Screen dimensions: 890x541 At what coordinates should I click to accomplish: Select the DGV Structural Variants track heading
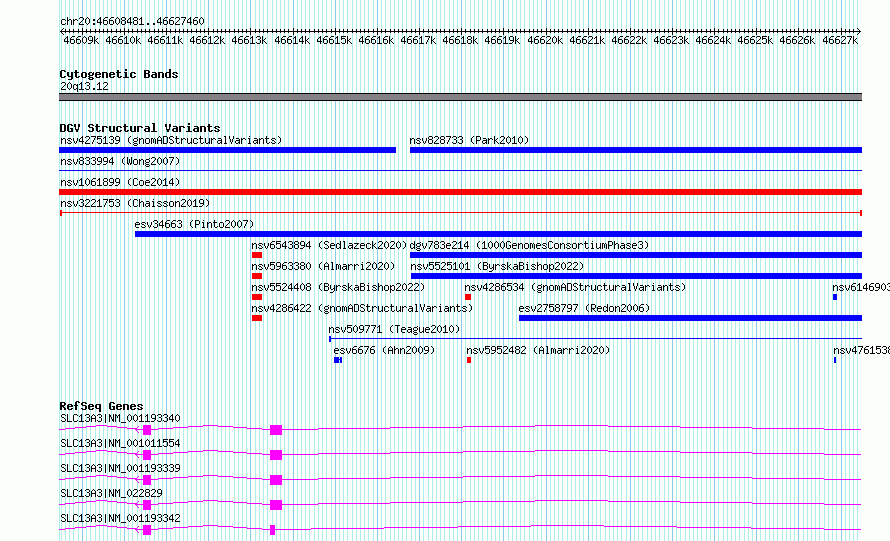(140, 128)
